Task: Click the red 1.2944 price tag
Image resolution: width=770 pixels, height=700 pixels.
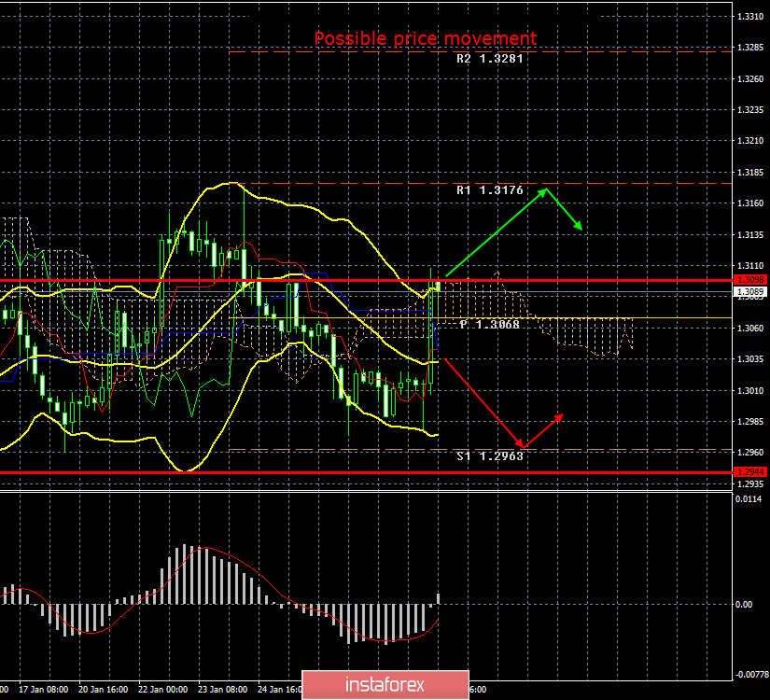Action: [x=749, y=472]
